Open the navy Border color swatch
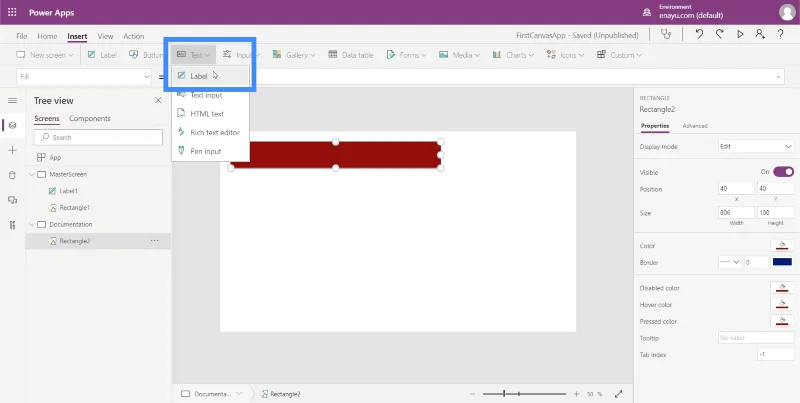 (x=782, y=262)
